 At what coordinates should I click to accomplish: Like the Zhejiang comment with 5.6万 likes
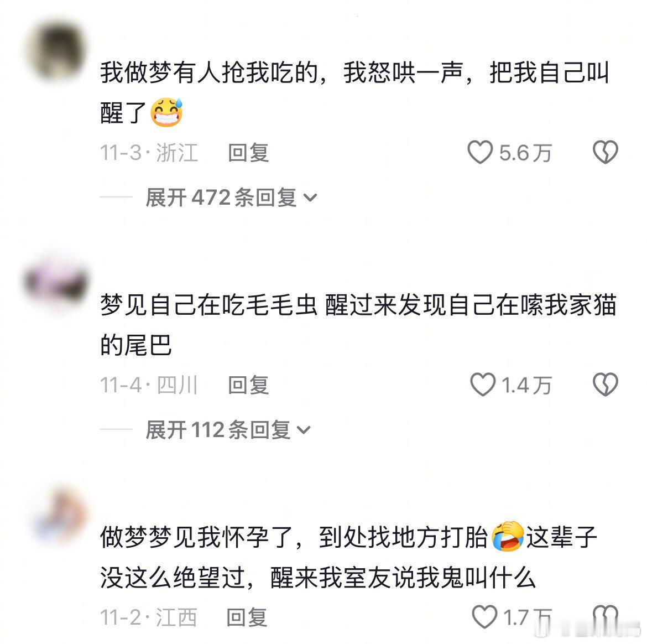click(480, 152)
